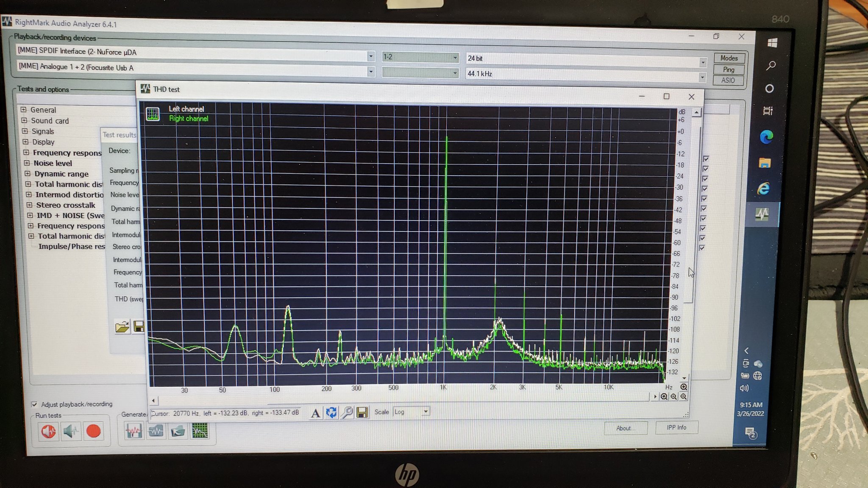Click the Modes button
Screen dimensions: 868x488
pos(729,58)
